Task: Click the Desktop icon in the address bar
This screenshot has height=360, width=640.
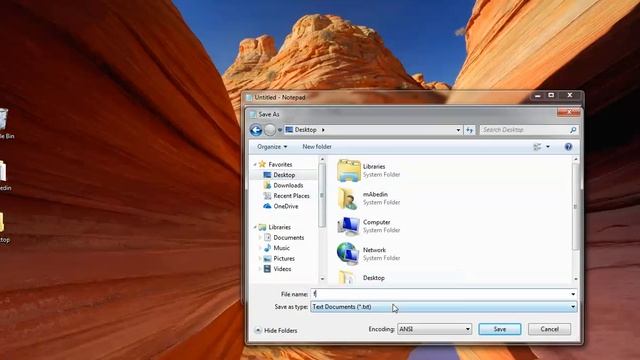Action: click(x=289, y=130)
